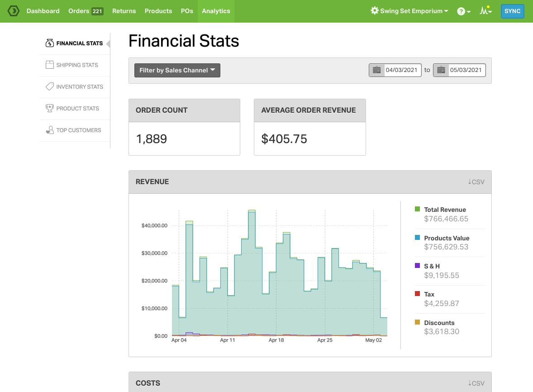Open the Returns tab

pyautogui.click(x=124, y=11)
